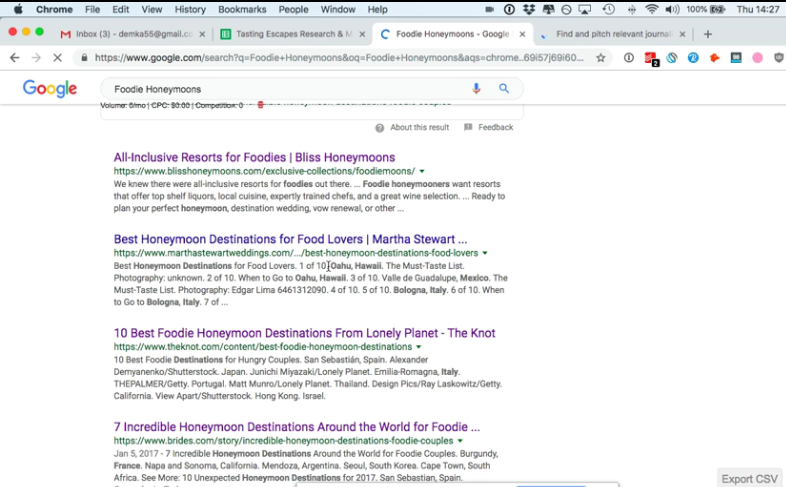Click the theknot.com green URL text

click(x=263, y=347)
